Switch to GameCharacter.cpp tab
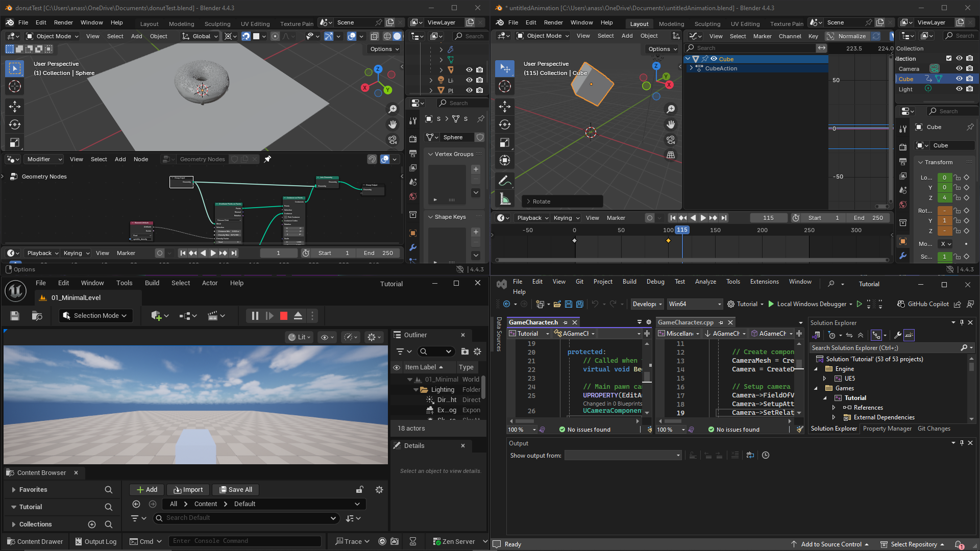The width and height of the screenshot is (980, 551). [685, 322]
